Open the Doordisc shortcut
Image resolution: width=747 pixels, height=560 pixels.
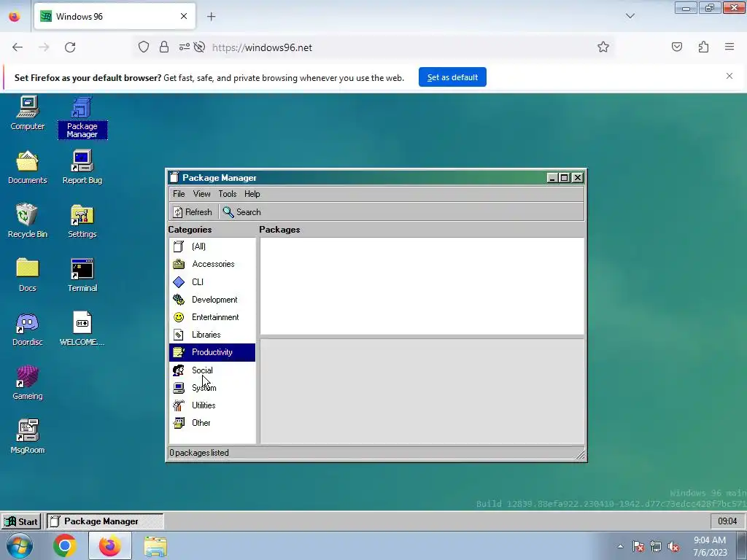(28, 329)
